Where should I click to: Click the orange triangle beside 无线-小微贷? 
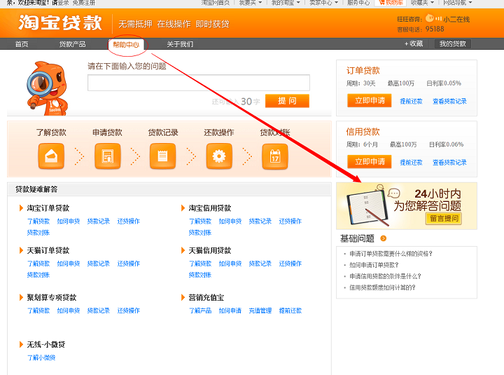pos(21,344)
